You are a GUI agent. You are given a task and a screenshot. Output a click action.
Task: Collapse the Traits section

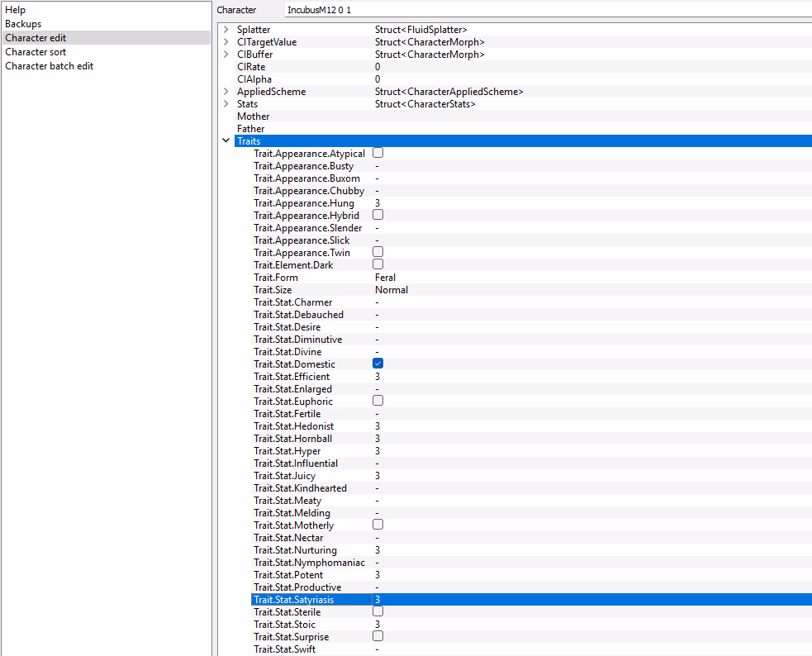pos(226,141)
